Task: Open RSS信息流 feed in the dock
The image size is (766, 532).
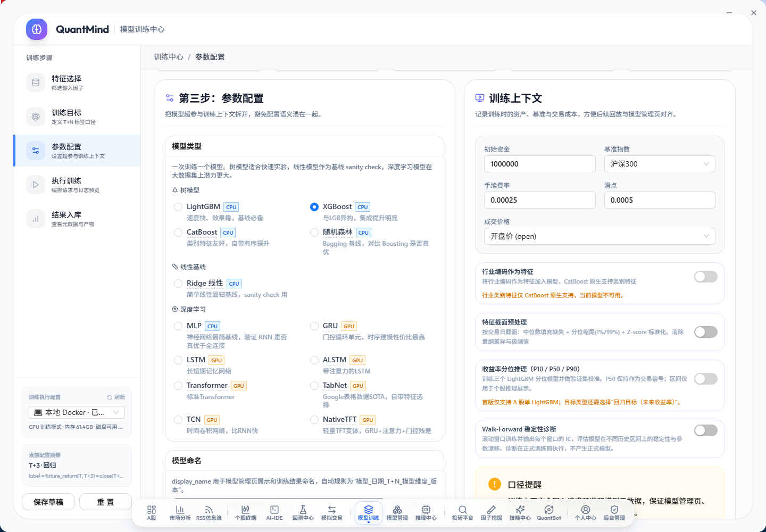Action: point(209,513)
